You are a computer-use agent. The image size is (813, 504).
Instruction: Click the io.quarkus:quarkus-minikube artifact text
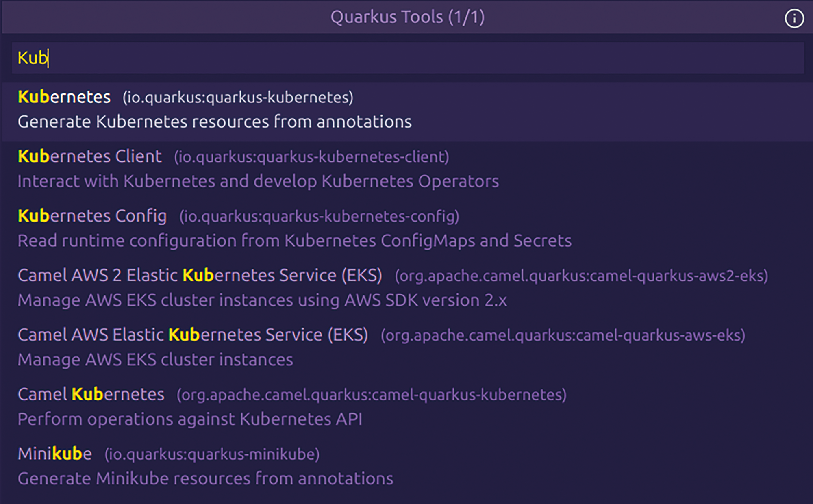(212, 454)
